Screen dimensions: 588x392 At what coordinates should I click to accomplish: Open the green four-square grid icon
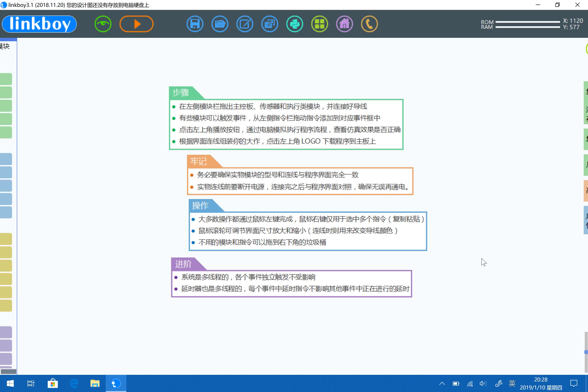click(x=320, y=24)
